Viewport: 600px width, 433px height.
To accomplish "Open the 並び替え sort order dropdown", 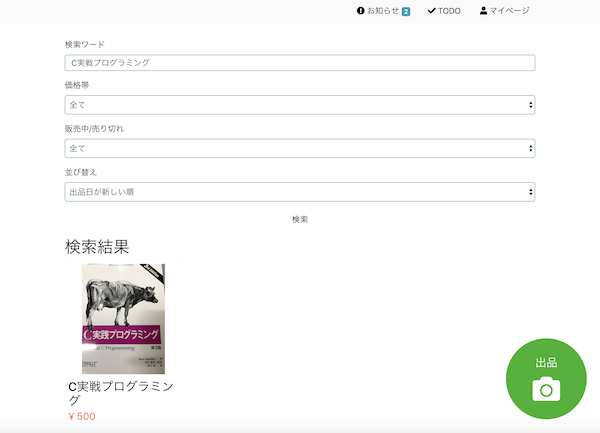I will coord(300,192).
